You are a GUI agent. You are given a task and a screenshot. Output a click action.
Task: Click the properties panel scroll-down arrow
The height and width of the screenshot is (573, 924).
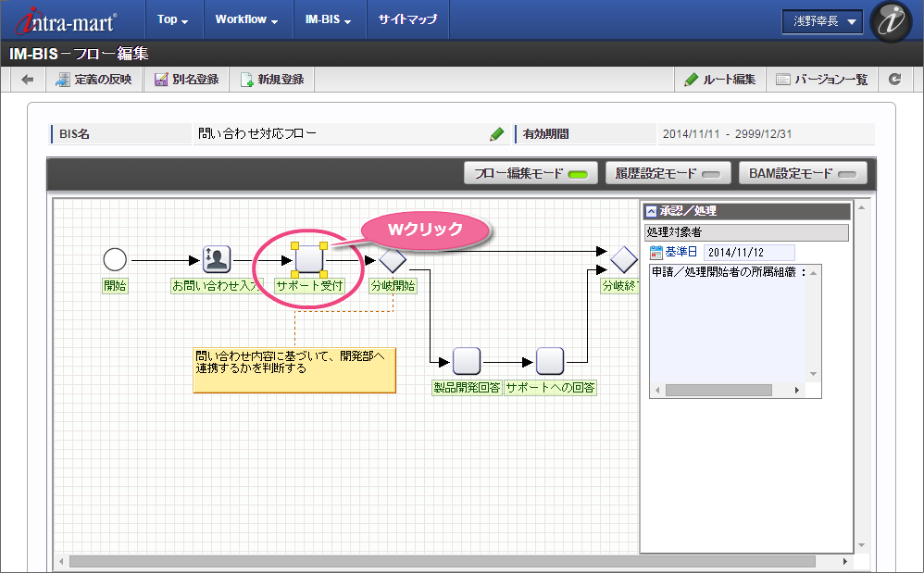coord(862,545)
